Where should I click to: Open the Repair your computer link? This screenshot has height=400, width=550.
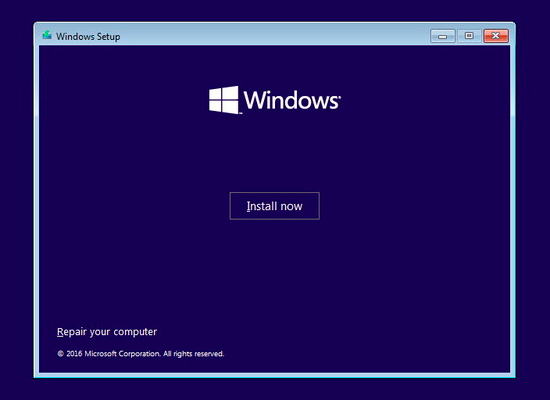107,332
